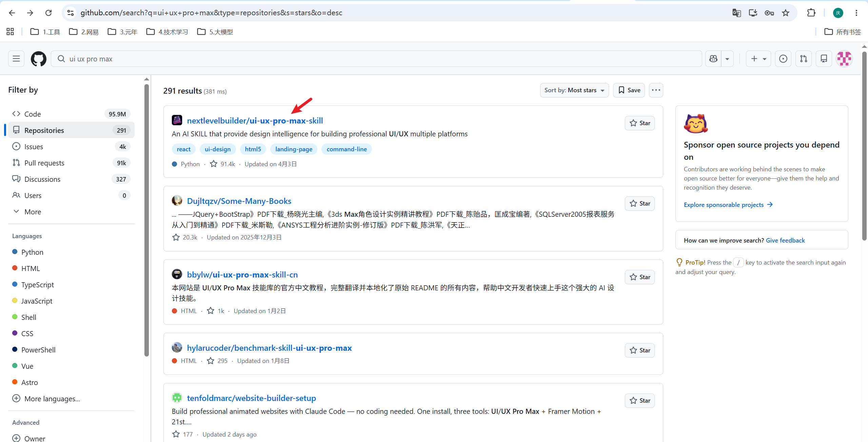Click the bbylw repository avatar
Screen dimensions: 868x442
(x=177, y=274)
